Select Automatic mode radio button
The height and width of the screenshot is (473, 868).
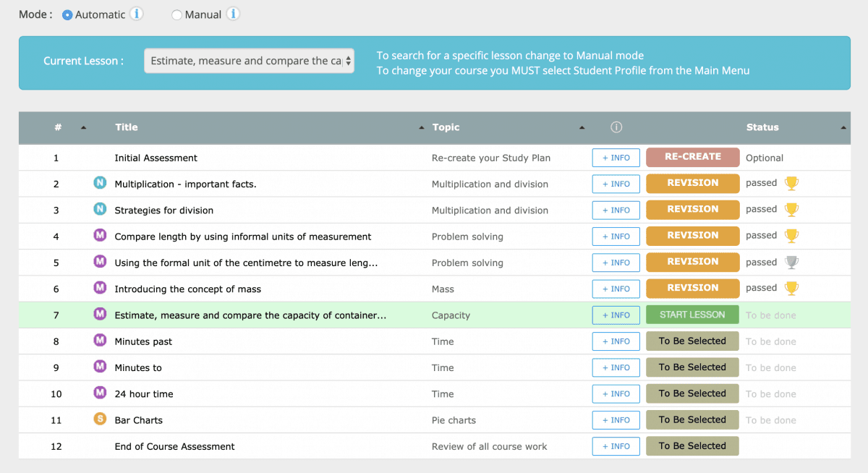click(67, 15)
